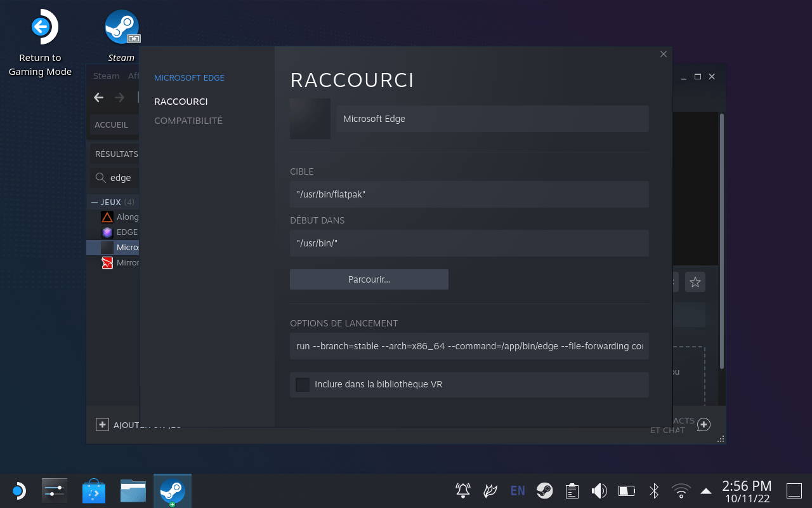This screenshot has width=812, height=508.
Task: Open the application launcher in taskbar
Action: point(18,491)
